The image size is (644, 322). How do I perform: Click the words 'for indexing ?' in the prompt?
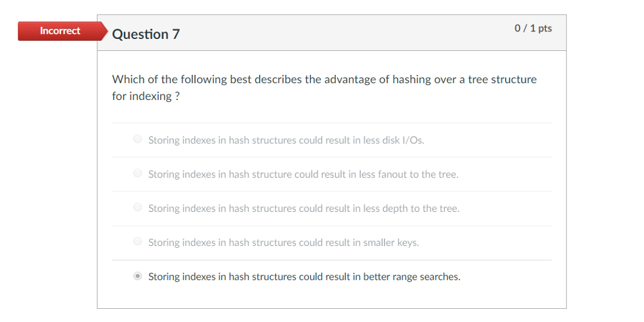[146, 96]
